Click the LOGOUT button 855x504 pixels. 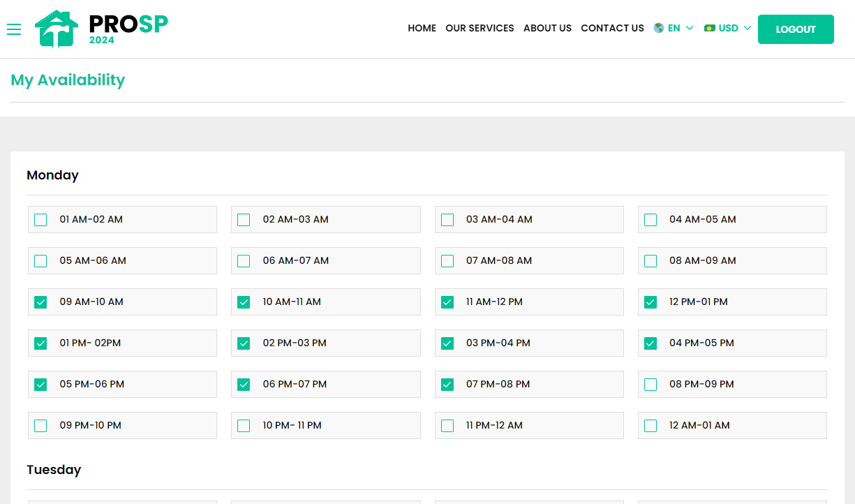796,29
